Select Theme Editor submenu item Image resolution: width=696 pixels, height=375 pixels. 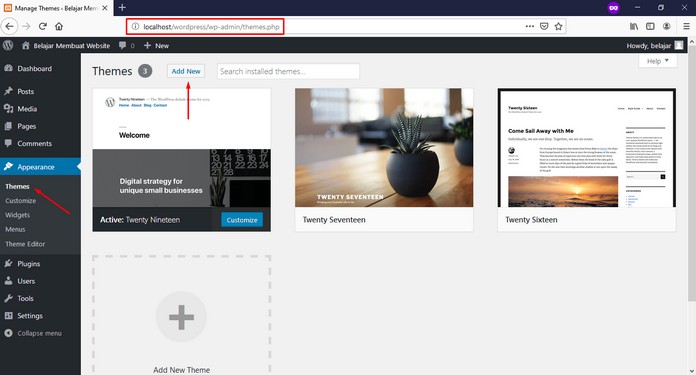[25, 244]
